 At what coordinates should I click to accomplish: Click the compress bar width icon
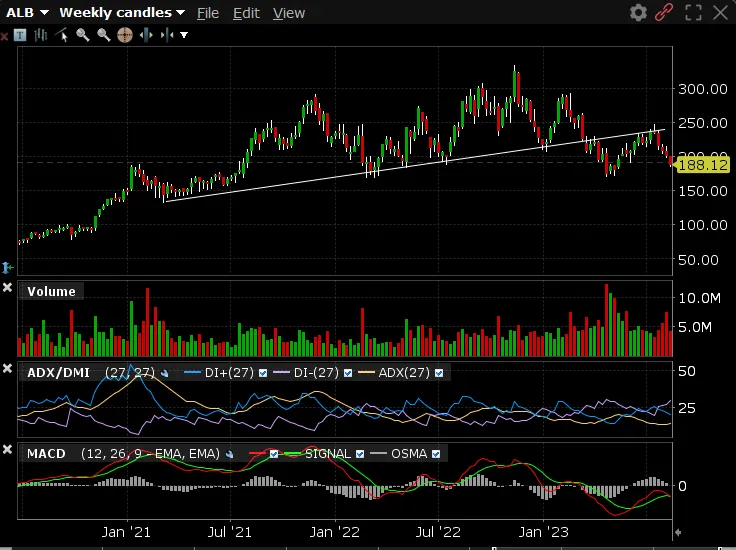(x=167, y=35)
